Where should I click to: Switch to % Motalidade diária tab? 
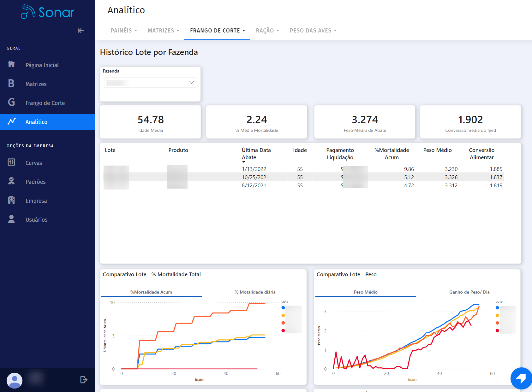(x=255, y=292)
